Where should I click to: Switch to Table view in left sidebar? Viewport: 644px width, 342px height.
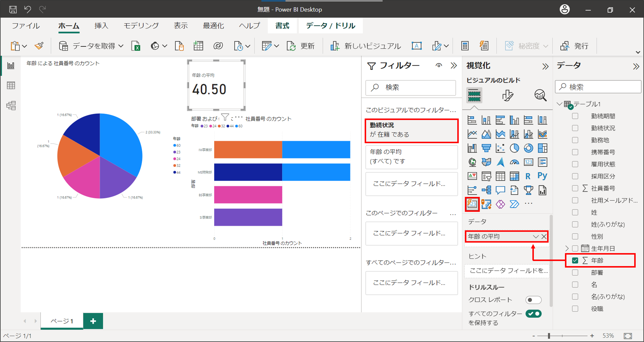pos(11,85)
